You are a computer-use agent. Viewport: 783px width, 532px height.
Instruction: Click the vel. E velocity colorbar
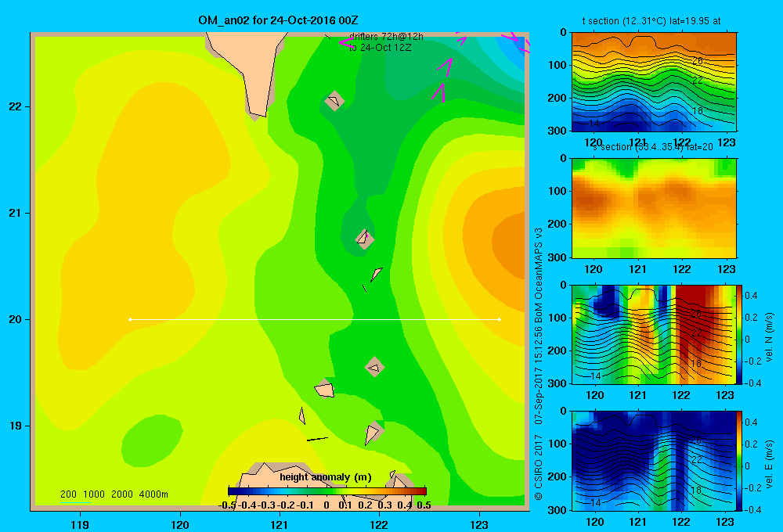[740, 461]
